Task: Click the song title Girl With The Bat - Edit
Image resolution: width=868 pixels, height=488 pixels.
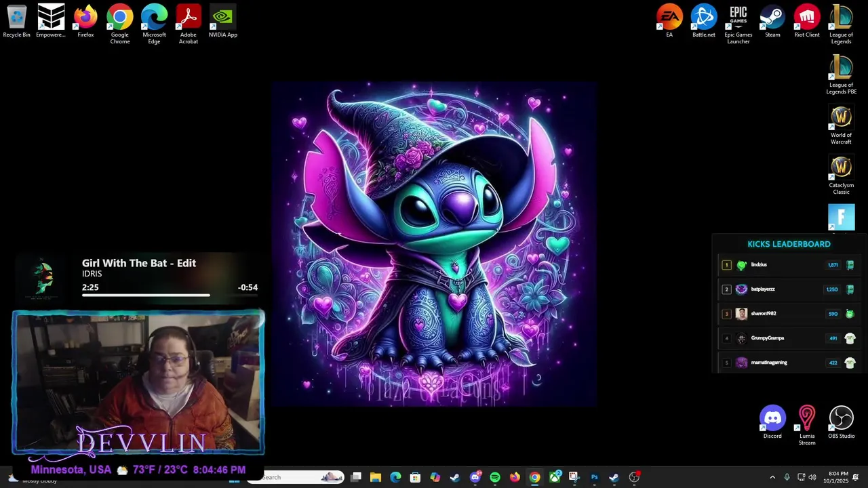Action: click(139, 263)
